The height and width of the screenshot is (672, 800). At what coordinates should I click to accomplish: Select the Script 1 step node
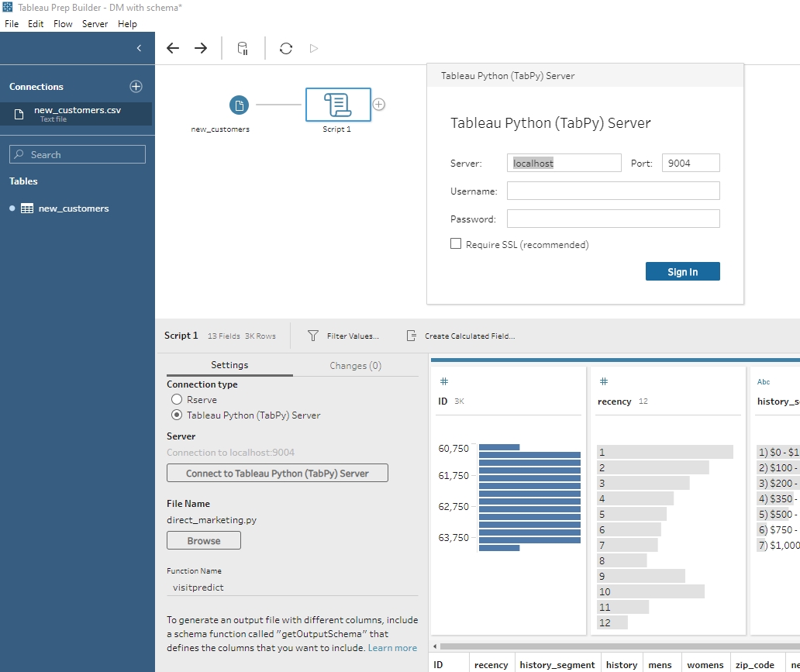pos(337,104)
